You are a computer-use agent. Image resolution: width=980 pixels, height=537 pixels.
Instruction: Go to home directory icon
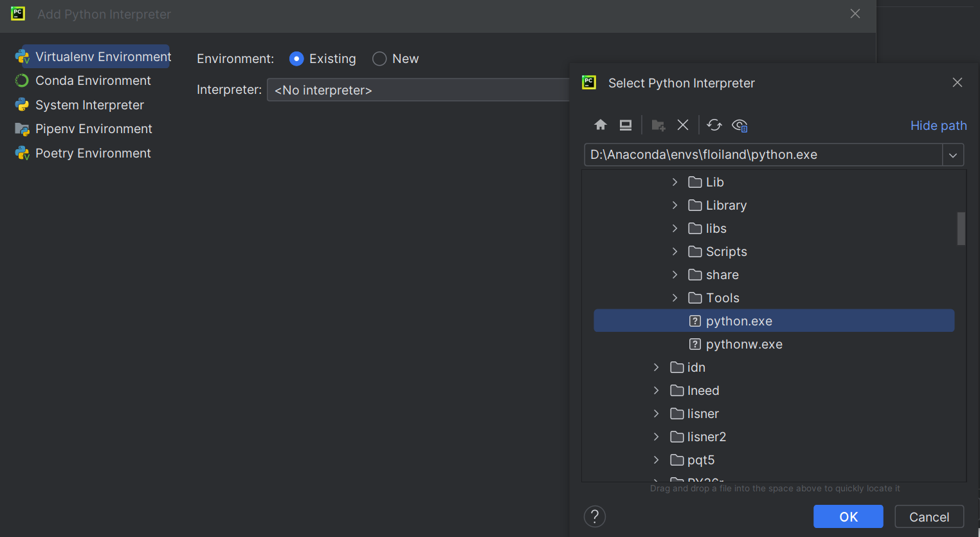(x=600, y=125)
